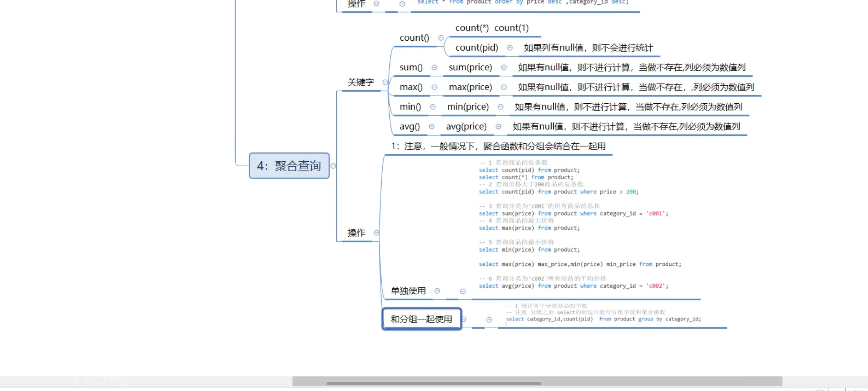868x391 pixels.
Task: Collapse the sum(price) note
Action: pyautogui.click(x=504, y=67)
